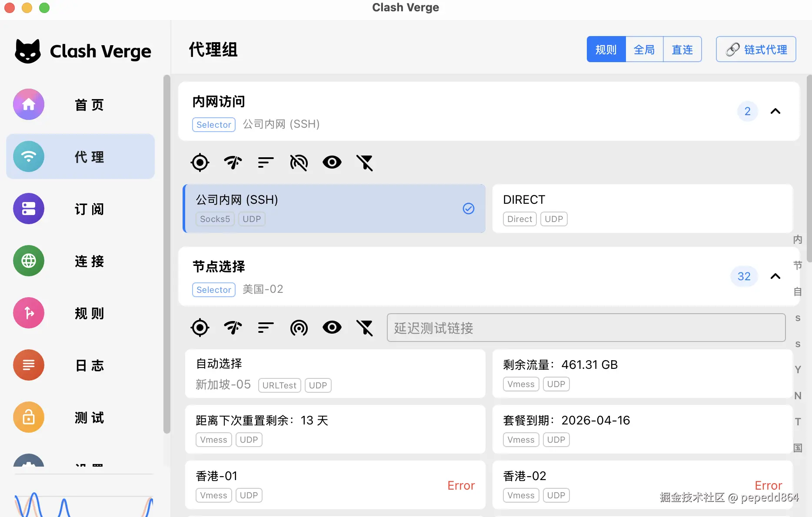
Task: Open the 日志 logs icon
Action: coord(29,365)
